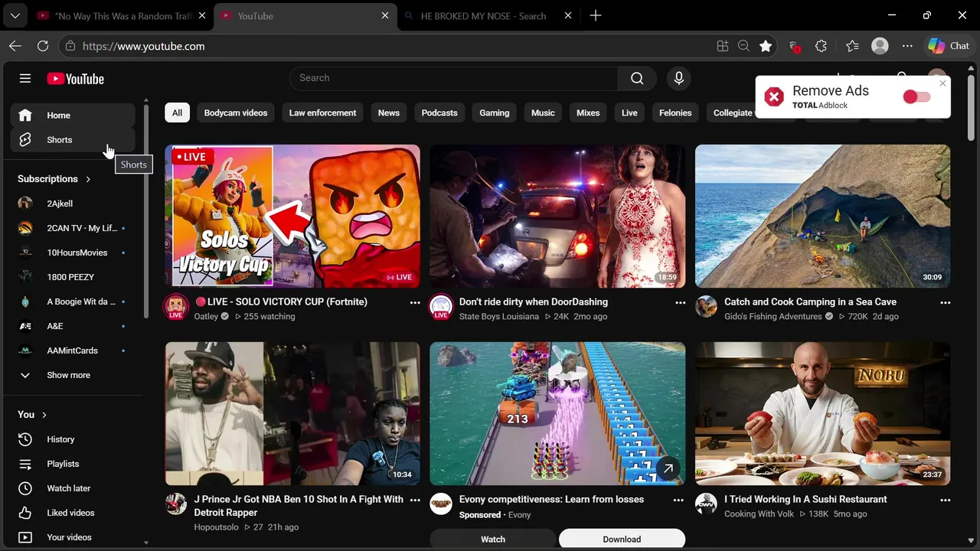The width and height of the screenshot is (980, 551).
Task: Expand the You section chevron
Action: coord(44,415)
